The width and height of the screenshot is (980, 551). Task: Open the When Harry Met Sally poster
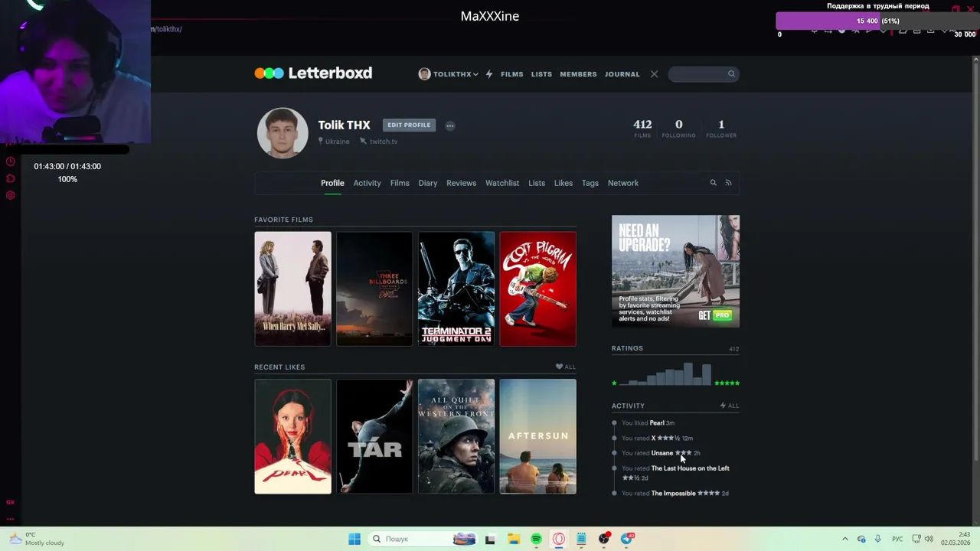pyautogui.click(x=292, y=289)
